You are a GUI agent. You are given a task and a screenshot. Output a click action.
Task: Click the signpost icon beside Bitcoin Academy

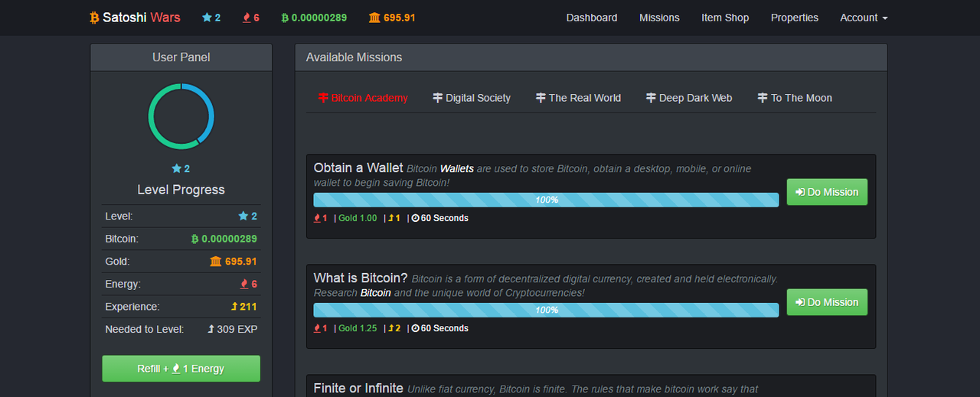(x=323, y=98)
